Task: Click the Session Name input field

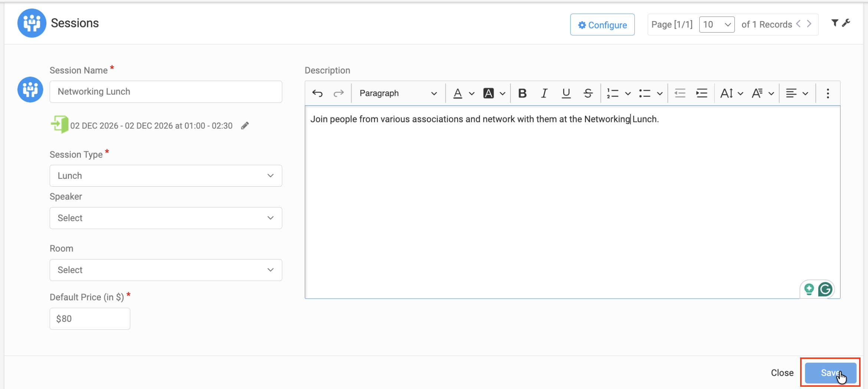Action: point(166,92)
